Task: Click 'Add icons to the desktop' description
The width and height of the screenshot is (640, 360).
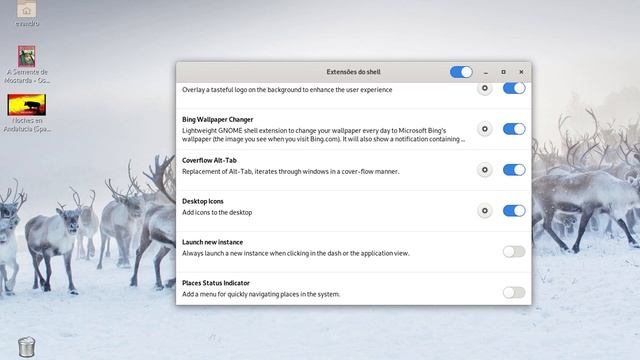Action: tap(217, 213)
